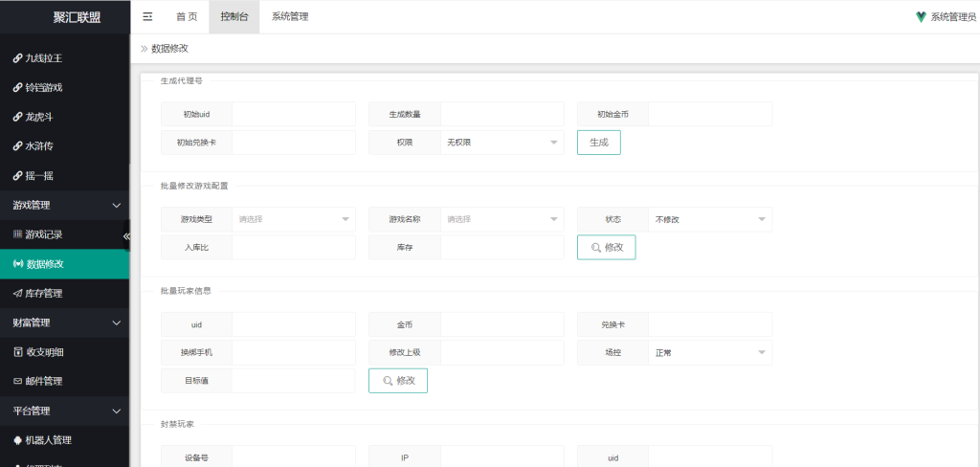Click the 游戏记录 table icon
Image resolution: width=980 pixels, height=467 pixels.
click(17, 234)
